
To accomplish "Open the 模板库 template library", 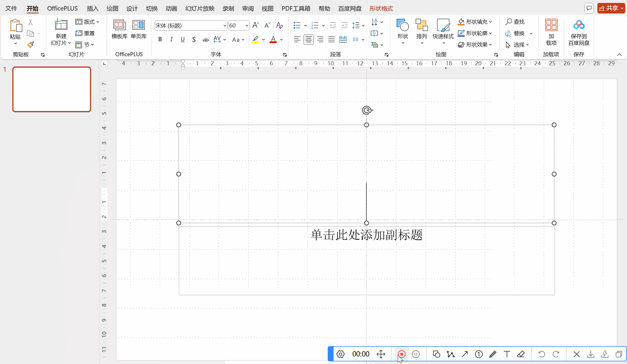I will pyautogui.click(x=119, y=29).
